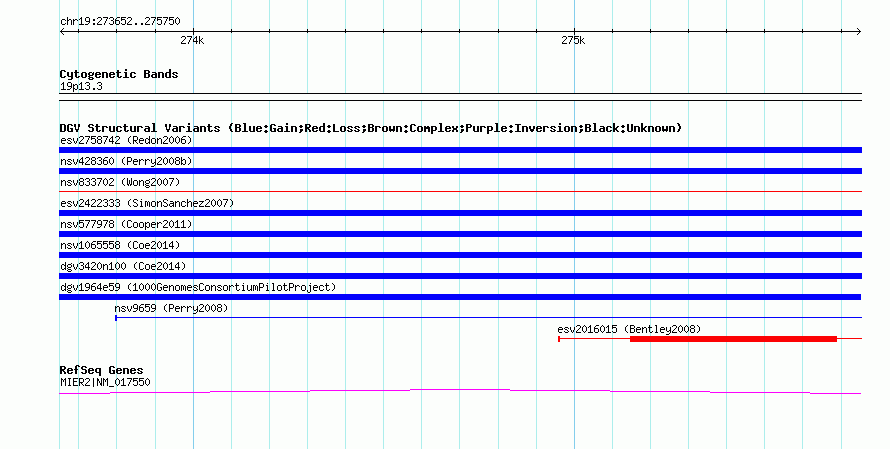Image resolution: width=890 pixels, height=449 pixels.
Task: Click the nsv577978 (Cooper2011) label
Action: click(126, 224)
